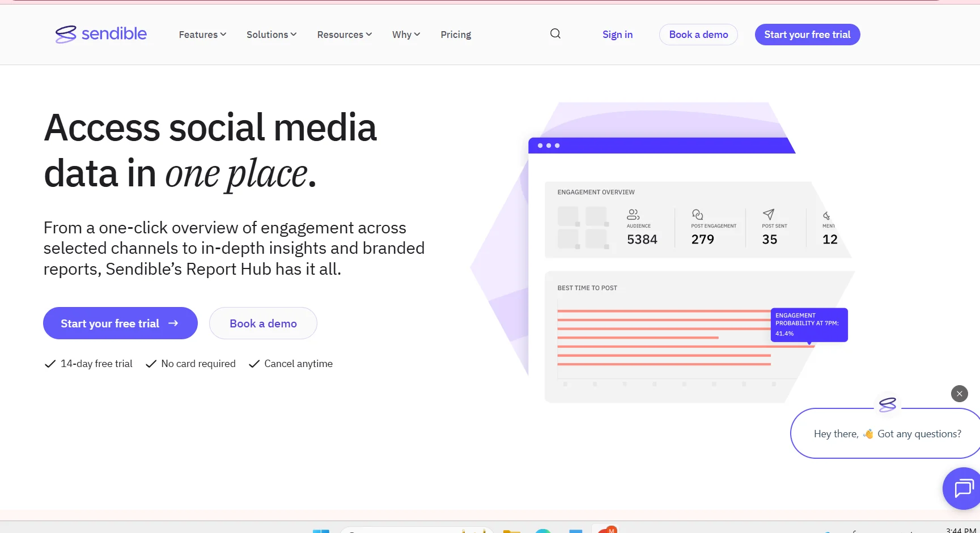Expand the Solutions dropdown

point(271,35)
